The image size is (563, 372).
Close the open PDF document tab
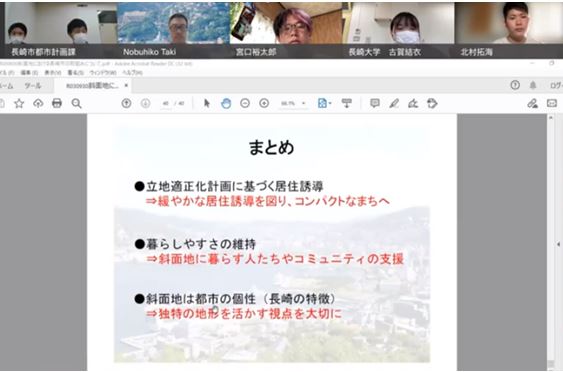(x=126, y=85)
